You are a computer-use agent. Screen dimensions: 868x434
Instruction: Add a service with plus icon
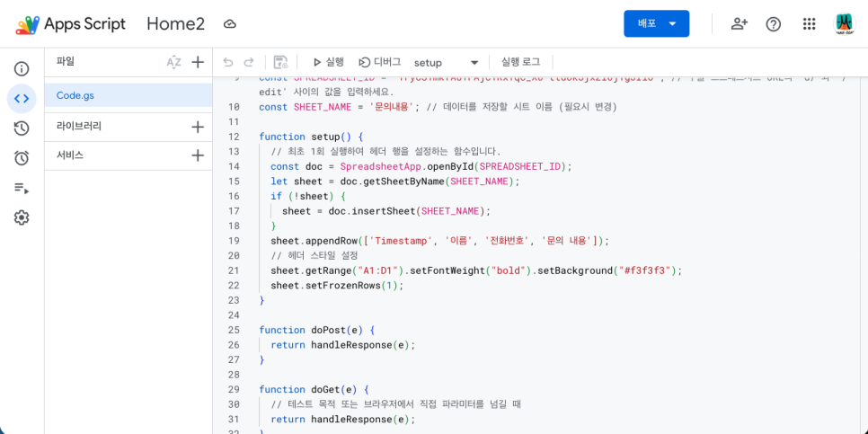[198, 155]
